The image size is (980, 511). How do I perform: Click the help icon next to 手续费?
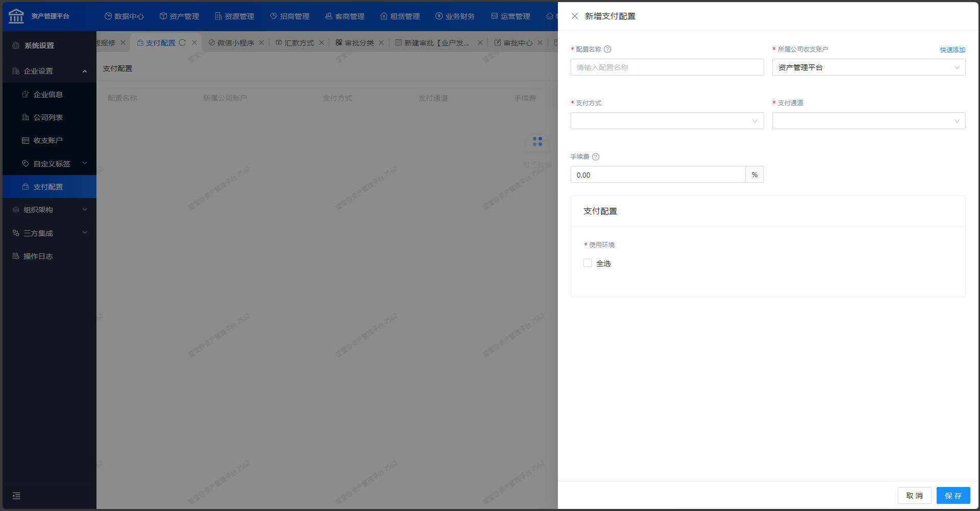coord(596,157)
